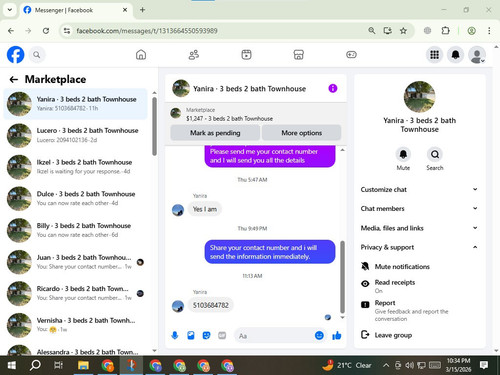Click the Facebook logo
This screenshot has width=500, height=375.
[16, 55]
